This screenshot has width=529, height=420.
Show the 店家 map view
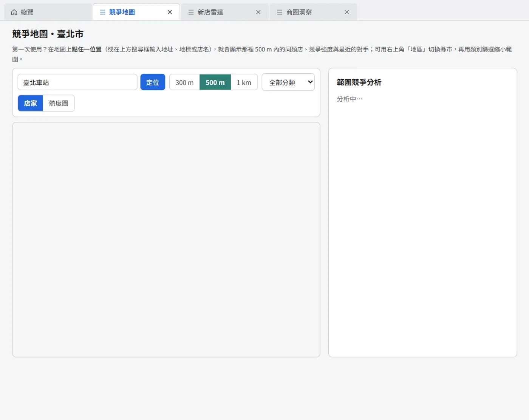point(31,103)
